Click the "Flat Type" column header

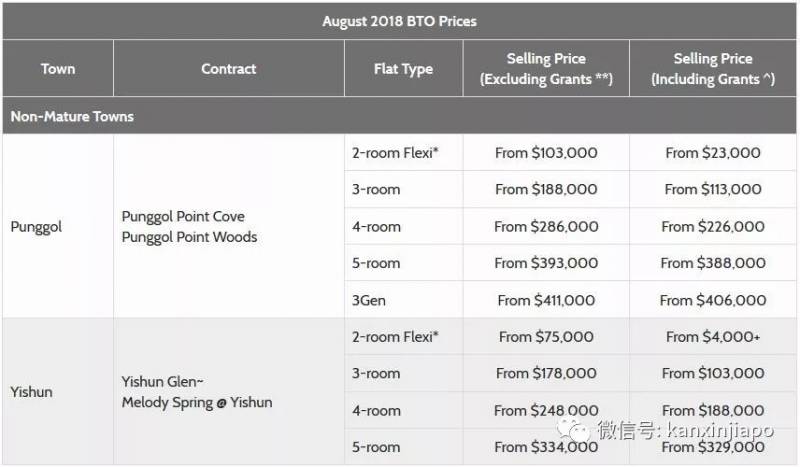403,69
